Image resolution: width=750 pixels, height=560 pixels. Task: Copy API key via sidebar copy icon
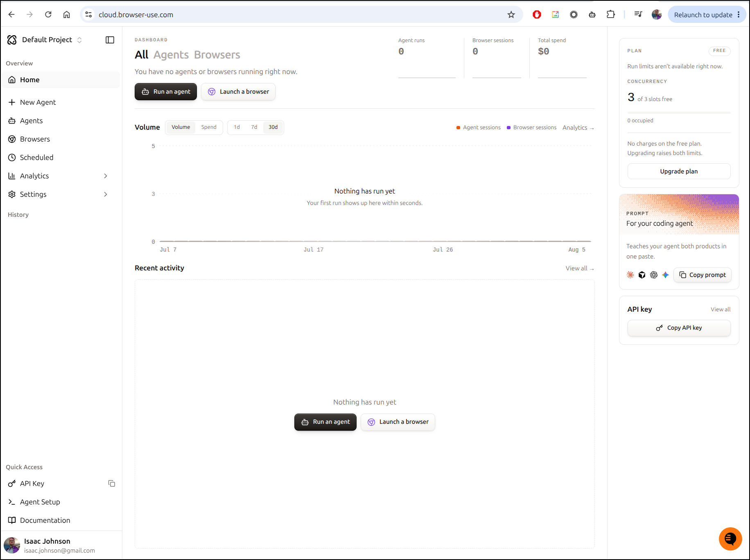click(x=111, y=484)
